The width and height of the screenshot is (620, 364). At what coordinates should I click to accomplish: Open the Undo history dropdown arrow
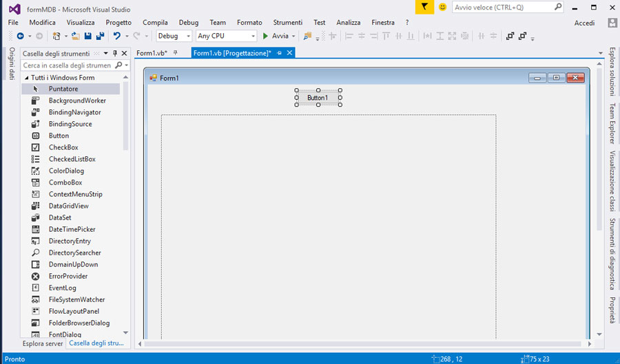point(127,36)
